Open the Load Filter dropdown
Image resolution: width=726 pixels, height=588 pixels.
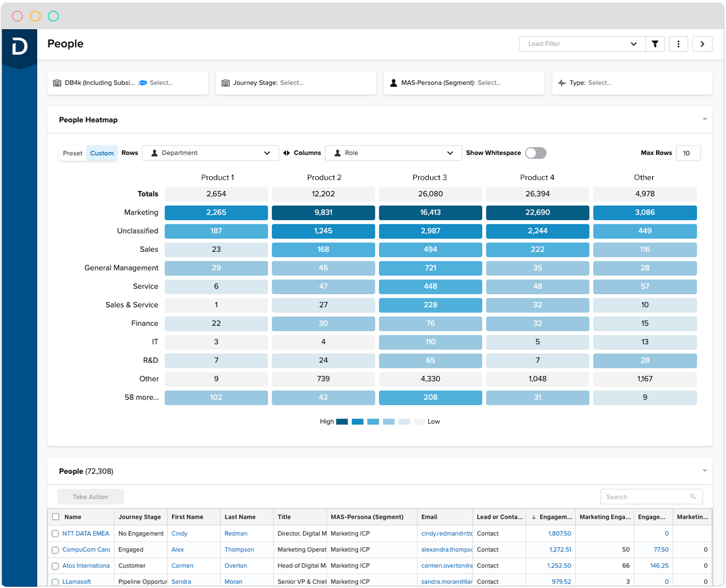coord(582,43)
